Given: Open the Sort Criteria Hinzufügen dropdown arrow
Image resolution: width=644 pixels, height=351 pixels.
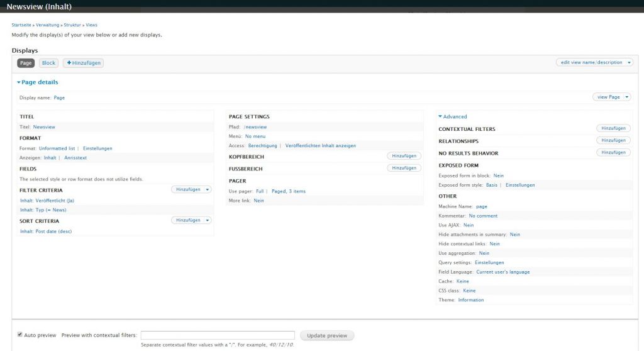Looking at the screenshot, I should (x=208, y=220).
